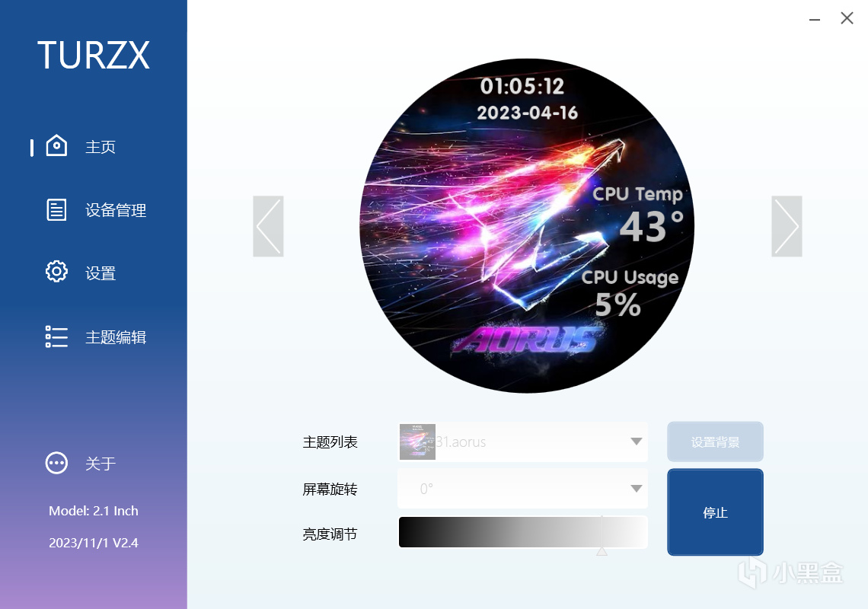Screen dimensions: 868x609
Task: Minimize the TURZX window
Action: point(814,19)
